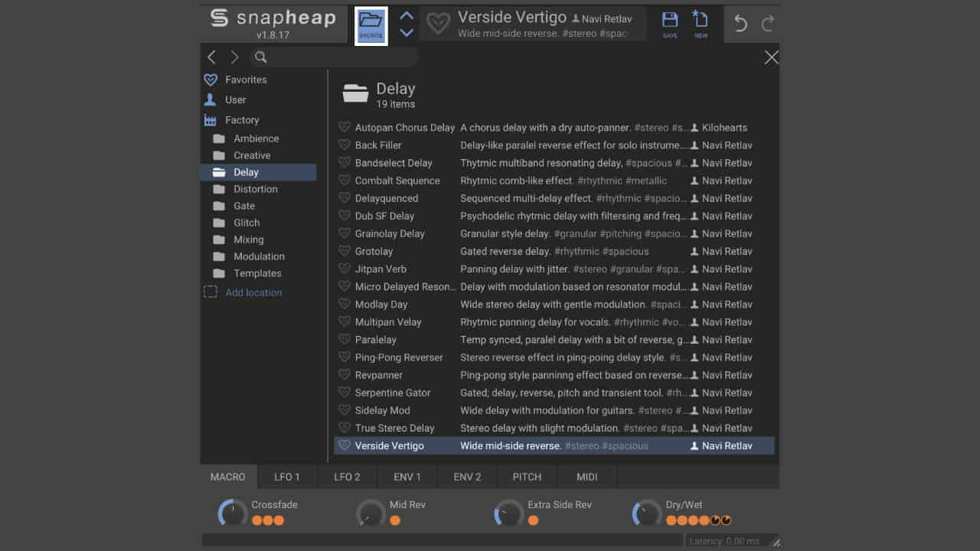This screenshot has width=980, height=551.
Task: Adjust the Dry/Wet knob
Action: click(x=647, y=513)
